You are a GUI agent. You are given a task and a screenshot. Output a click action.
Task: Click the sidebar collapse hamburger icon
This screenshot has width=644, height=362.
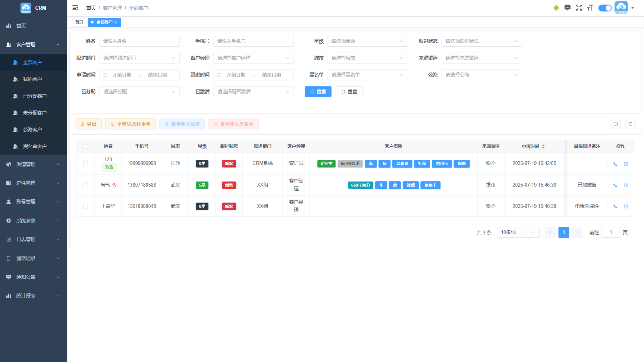tap(75, 8)
